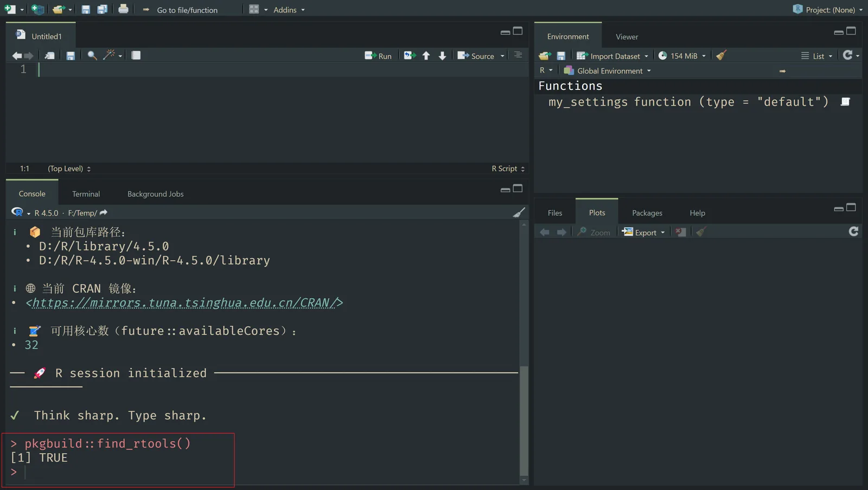This screenshot has height=490, width=868.
Task: Switch to the Terminal tab
Action: (x=86, y=194)
